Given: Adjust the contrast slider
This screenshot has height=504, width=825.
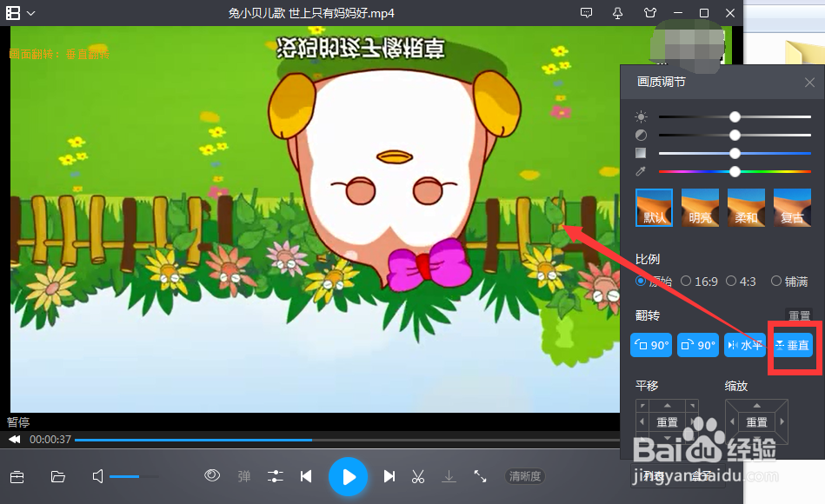Looking at the screenshot, I should pos(735,136).
